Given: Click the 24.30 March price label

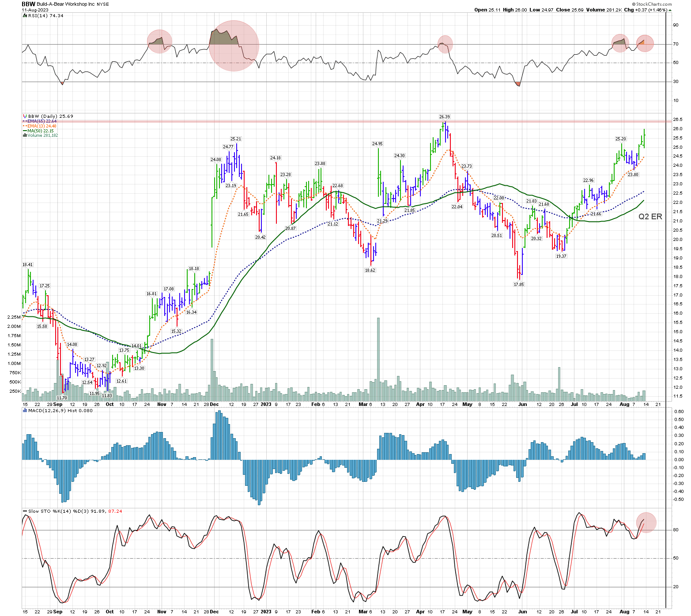Looking at the screenshot, I should (x=400, y=155).
